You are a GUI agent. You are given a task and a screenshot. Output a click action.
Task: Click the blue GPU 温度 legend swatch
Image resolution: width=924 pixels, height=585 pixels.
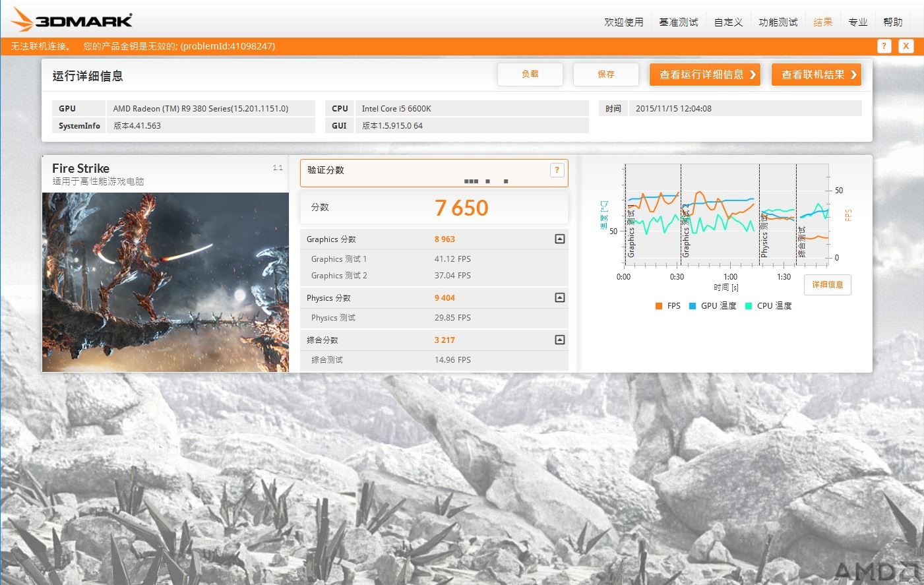(693, 306)
